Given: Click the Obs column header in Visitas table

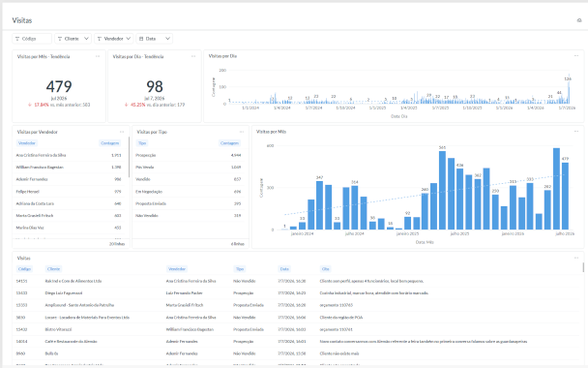Looking at the screenshot, I should point(325,269).
